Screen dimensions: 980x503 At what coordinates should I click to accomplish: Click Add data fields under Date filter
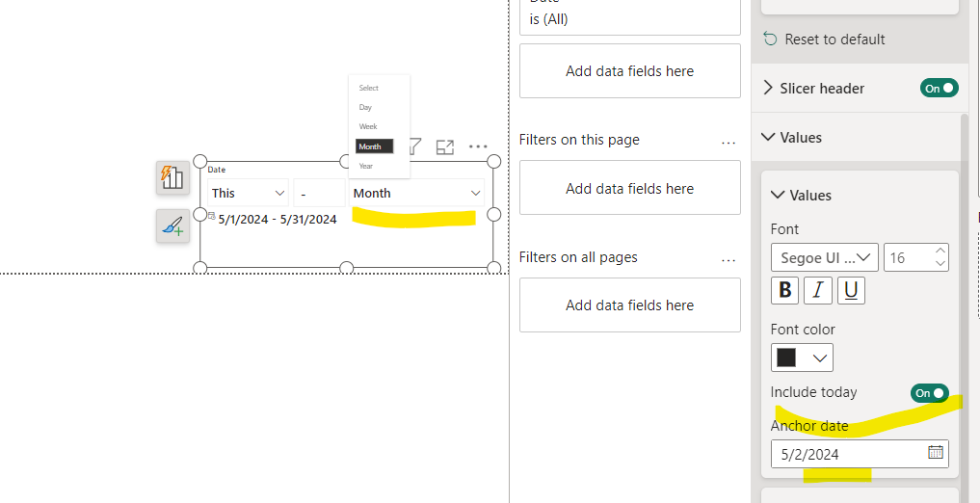click(x=630, y=70)
